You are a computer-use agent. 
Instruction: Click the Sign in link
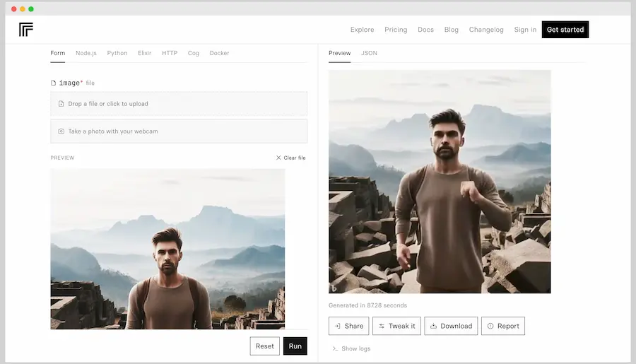525,30
